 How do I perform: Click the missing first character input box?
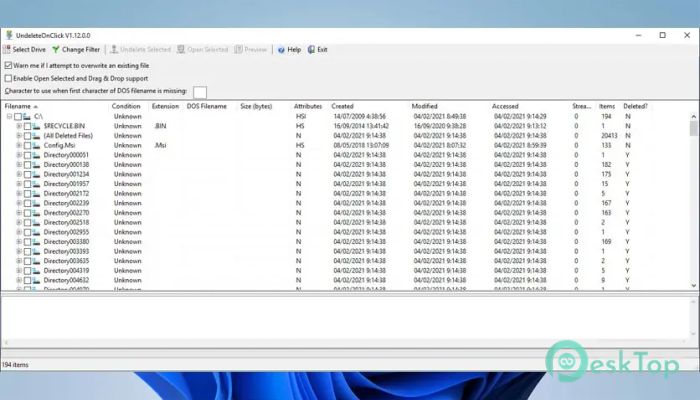(200, 92)
